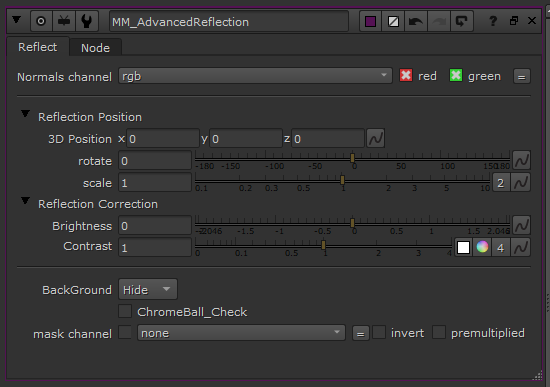Split scale into 2 channels button
Screen dimensions: 550x387
pos(501,182)
